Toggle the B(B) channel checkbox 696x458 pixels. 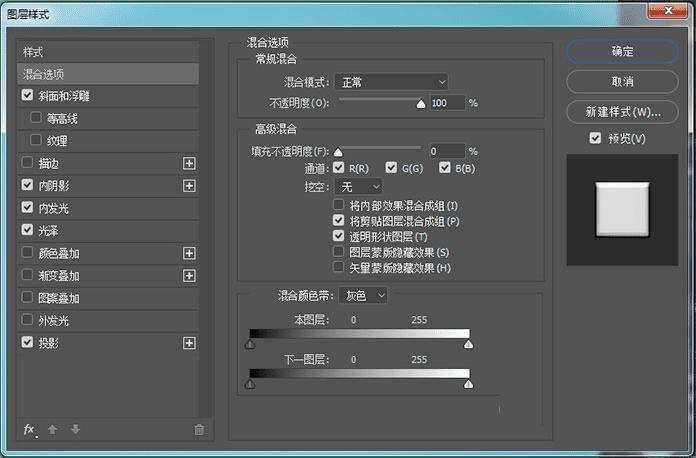444,167
